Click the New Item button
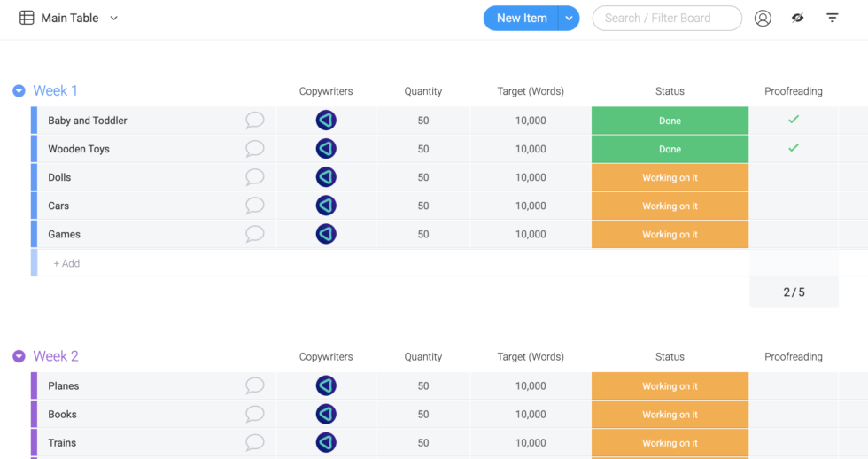 pyautogui.click(x=521, y=18)
